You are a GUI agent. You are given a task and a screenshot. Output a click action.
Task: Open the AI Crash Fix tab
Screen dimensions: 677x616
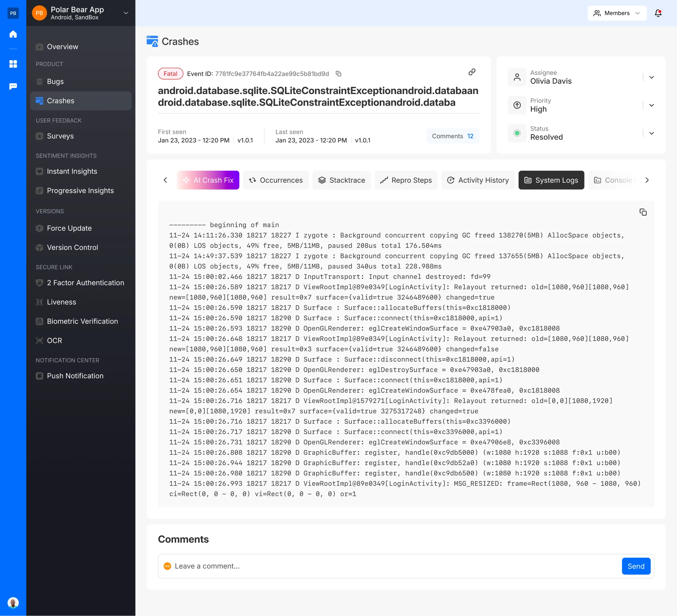[208, 180]
